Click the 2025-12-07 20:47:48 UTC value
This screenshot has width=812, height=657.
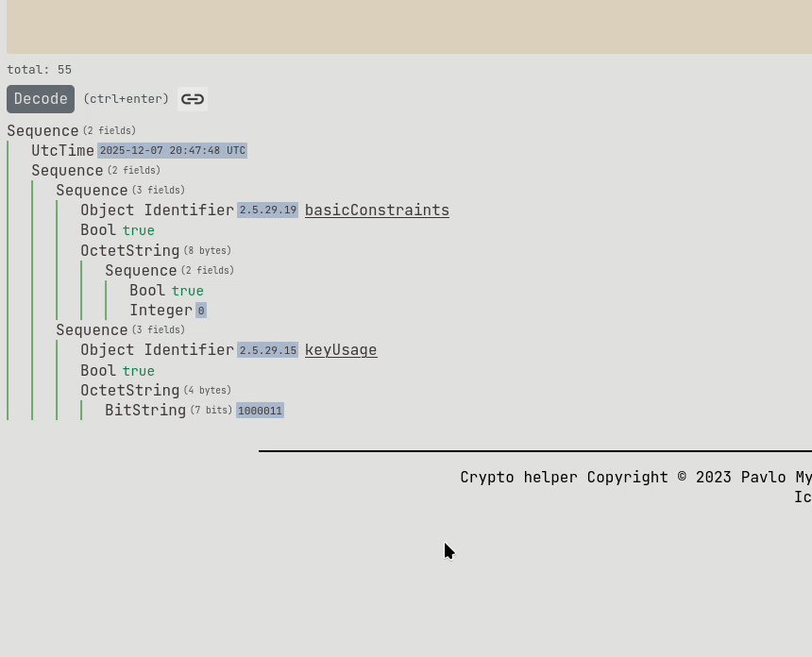[x=172, y=151]
